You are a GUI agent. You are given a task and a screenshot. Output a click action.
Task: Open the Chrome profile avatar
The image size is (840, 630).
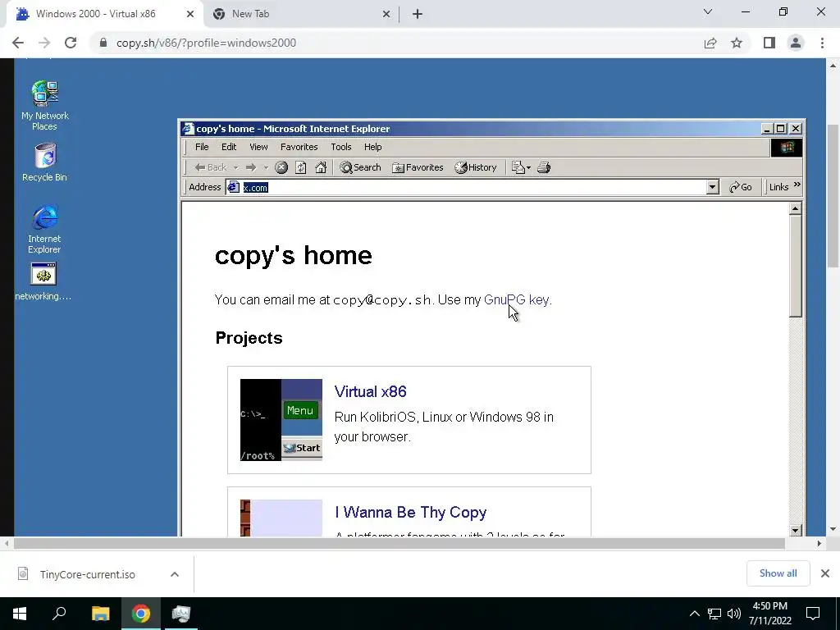tap(796, 43)
